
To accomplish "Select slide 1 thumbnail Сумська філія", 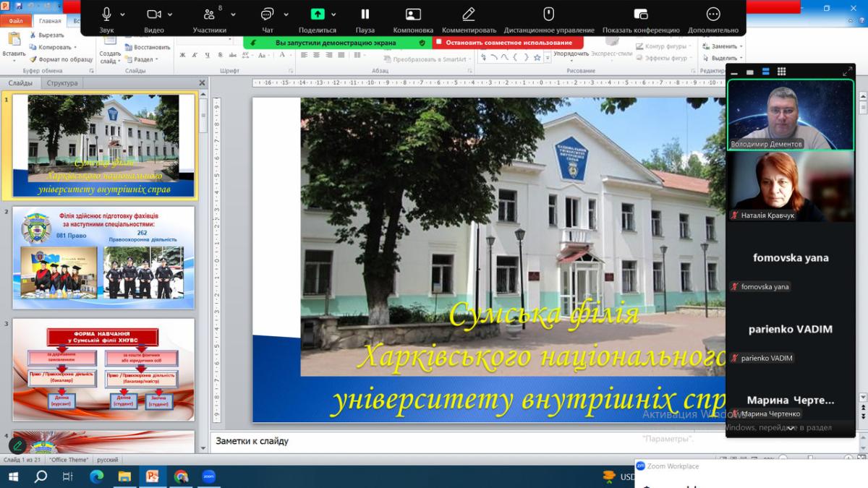I will (102, 146).
